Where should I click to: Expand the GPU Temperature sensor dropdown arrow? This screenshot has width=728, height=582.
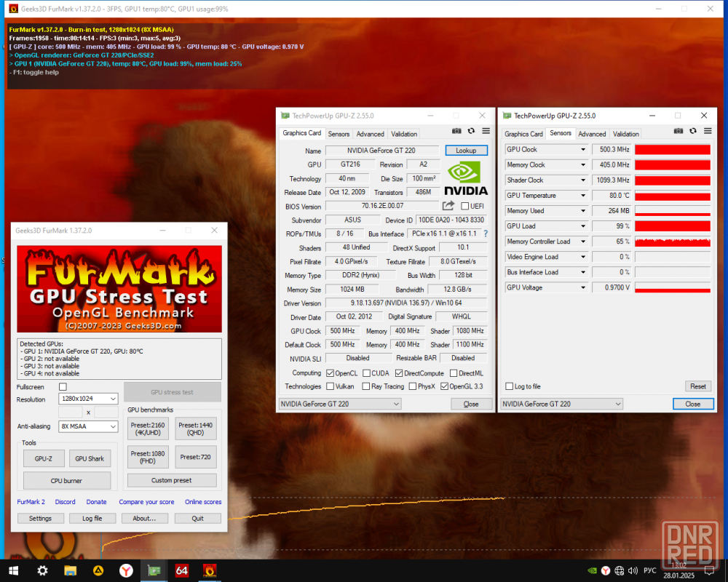click(583, 196)
